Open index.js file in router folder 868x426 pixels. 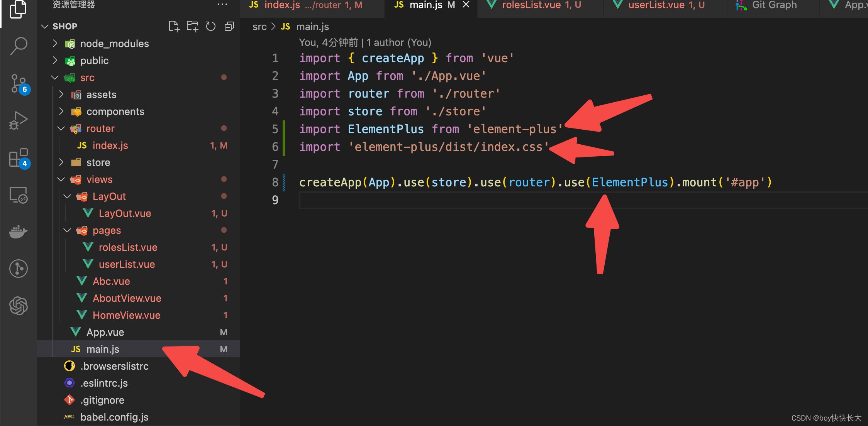(x=139, y=145)
